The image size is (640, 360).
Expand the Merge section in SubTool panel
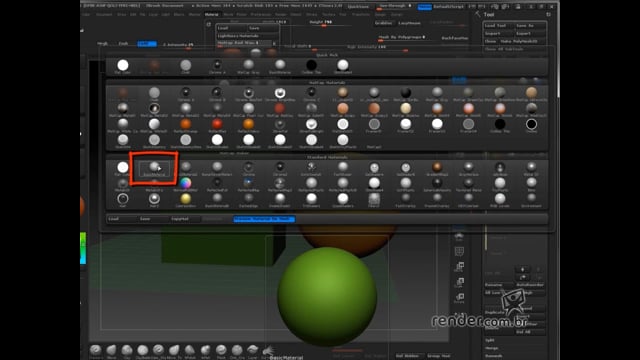pyautogui.click(x=491, y=348)
